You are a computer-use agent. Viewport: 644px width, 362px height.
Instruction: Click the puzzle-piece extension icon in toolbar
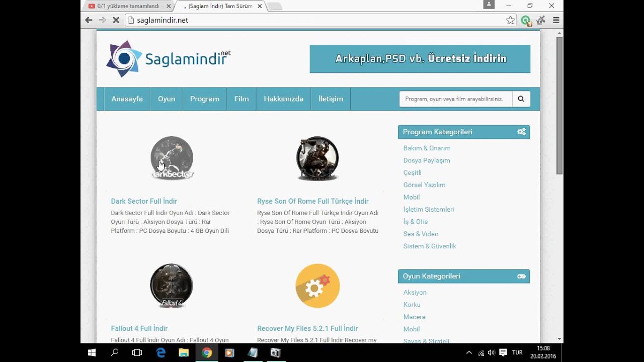(x=541, y=20)
